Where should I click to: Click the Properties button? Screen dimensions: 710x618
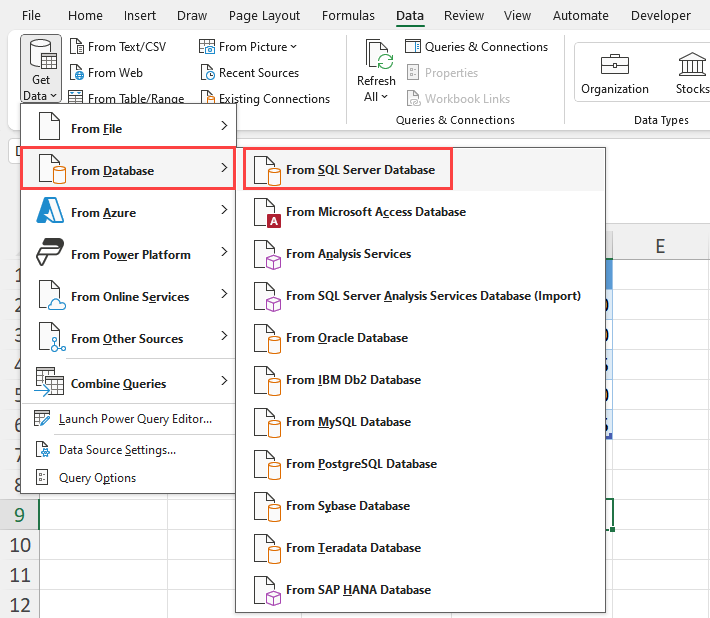point(442,72)
